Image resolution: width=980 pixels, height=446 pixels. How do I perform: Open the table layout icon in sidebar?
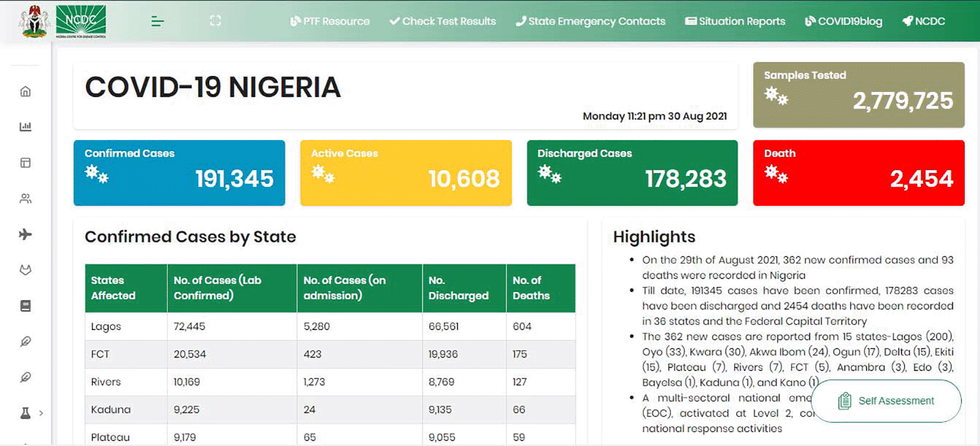[x=25, y=163]
